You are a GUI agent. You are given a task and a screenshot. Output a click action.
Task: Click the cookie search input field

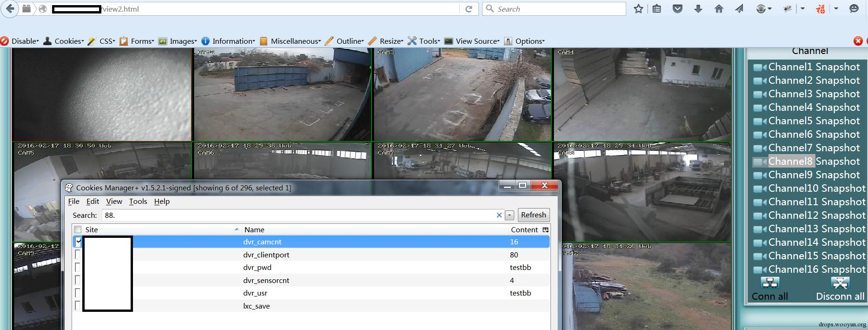point(300,215)
